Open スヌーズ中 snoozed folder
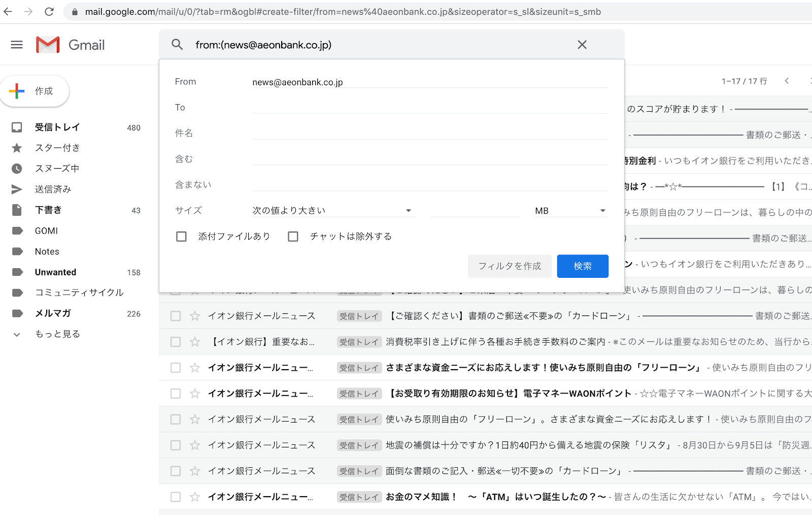 click(x=57, y=169)
